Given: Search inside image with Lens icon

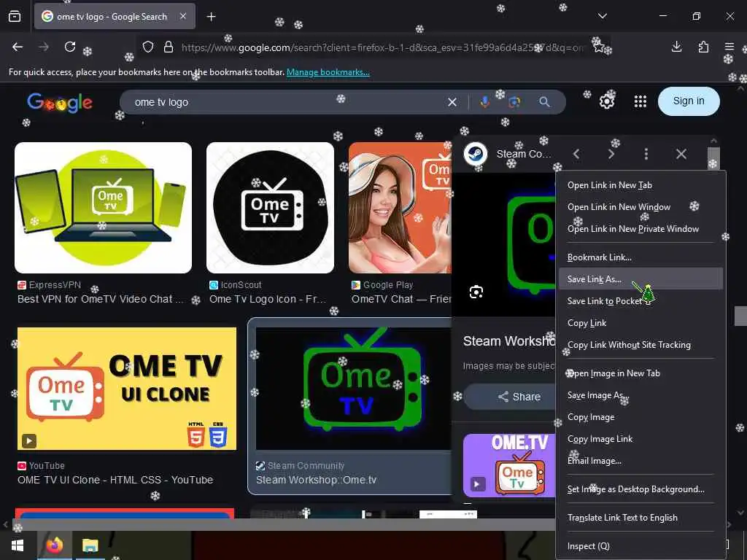Looking at the screenshot, I should [x=476, y=292].
